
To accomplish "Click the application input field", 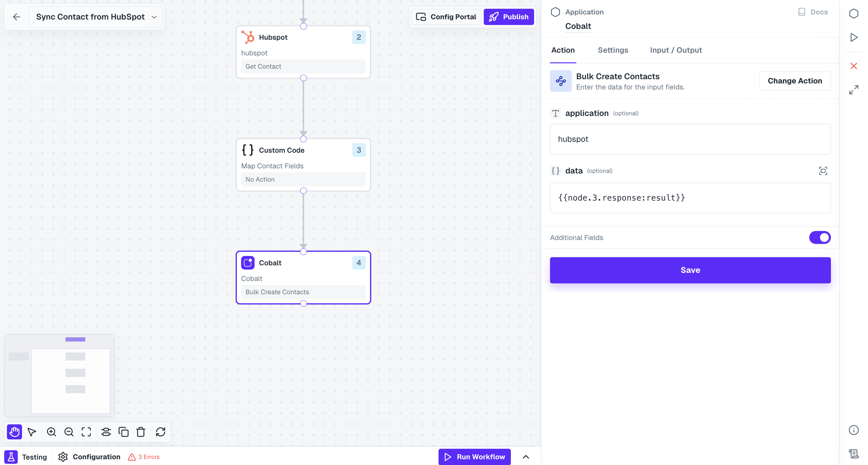I will pyautogui.click(x=690, y=139).
